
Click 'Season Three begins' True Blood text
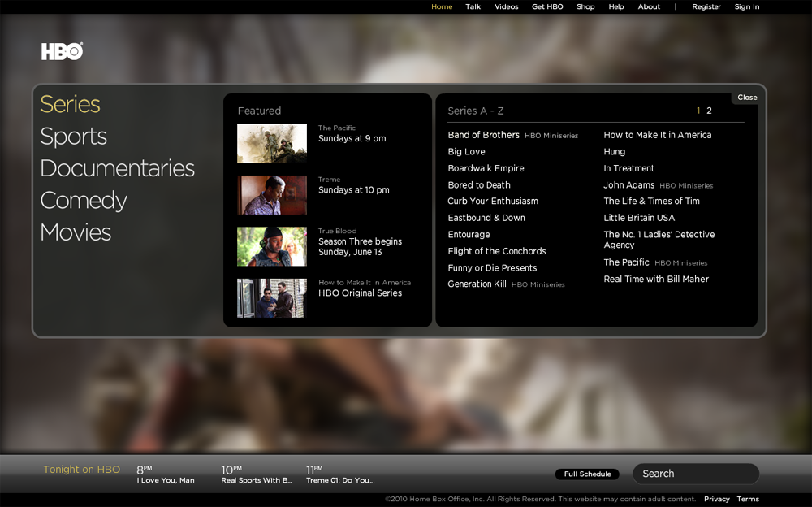360,241
